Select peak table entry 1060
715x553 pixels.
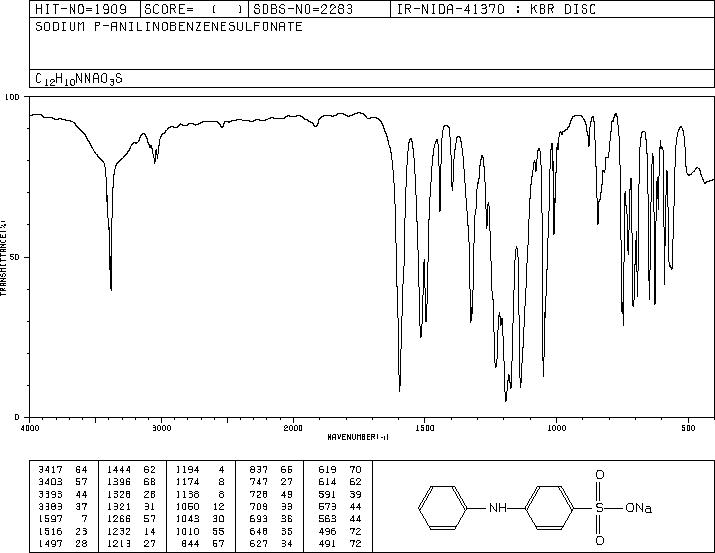187,506
